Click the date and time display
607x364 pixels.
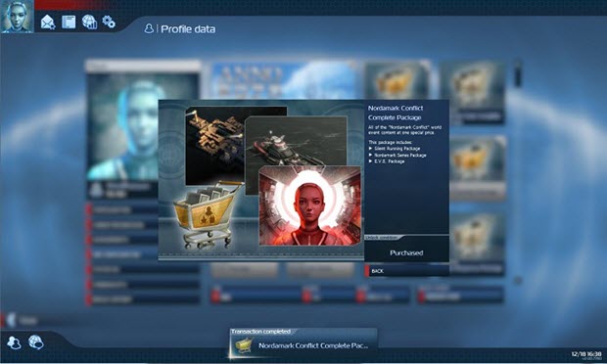[x=586, y=354]
